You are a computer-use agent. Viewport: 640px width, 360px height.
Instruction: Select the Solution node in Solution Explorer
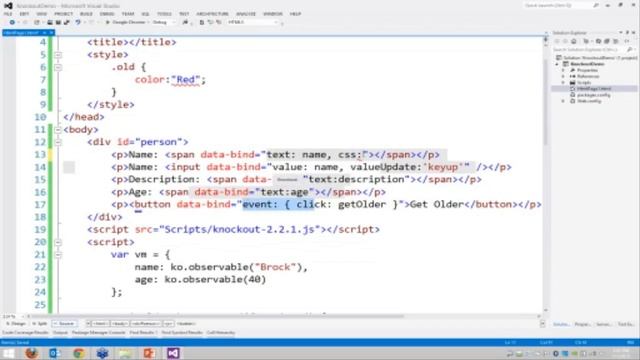597,58
